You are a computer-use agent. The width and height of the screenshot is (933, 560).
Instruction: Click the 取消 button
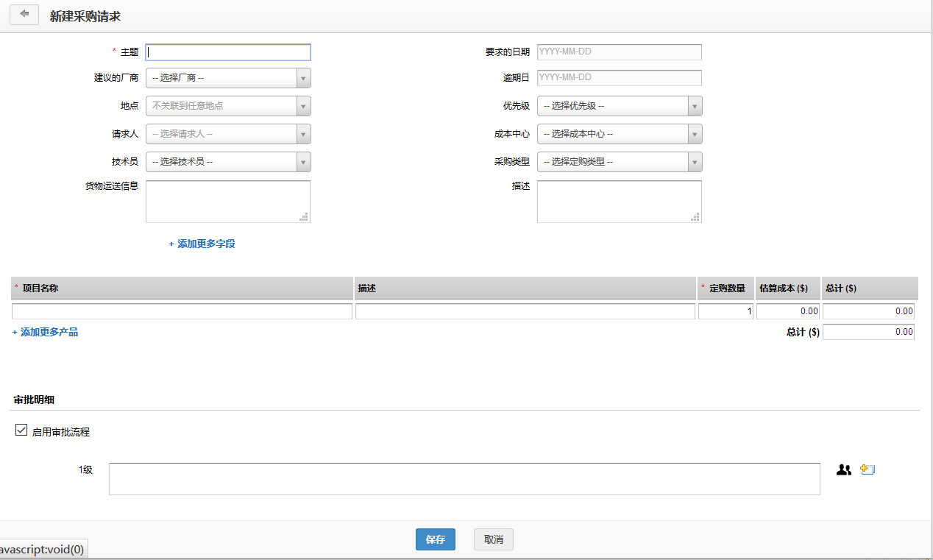pos(493,539)
